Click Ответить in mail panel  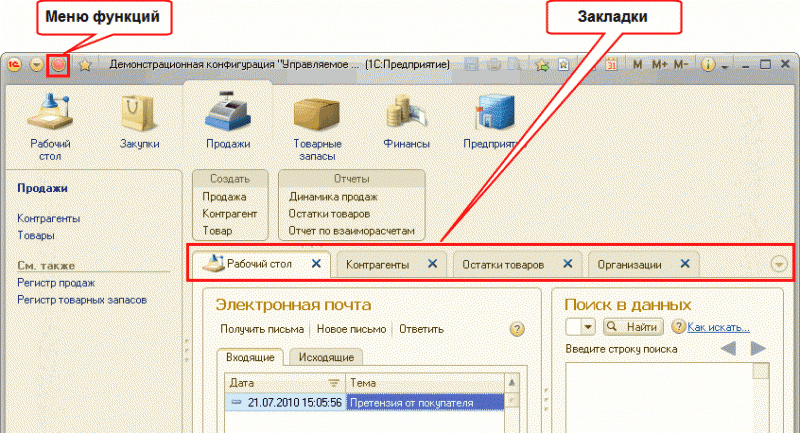click(x=421, y=329)
